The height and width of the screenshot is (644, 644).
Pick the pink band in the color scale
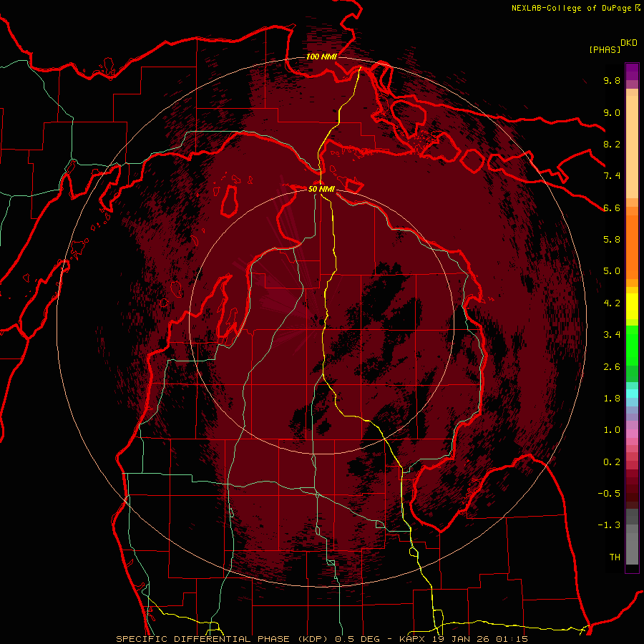pyautogui.click(x=632, y=434)
